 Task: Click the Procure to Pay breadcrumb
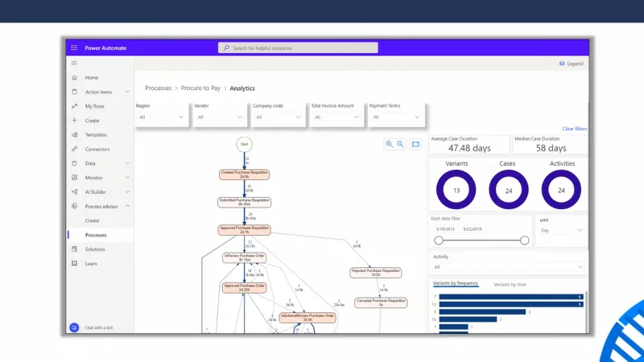click(200, 88)
